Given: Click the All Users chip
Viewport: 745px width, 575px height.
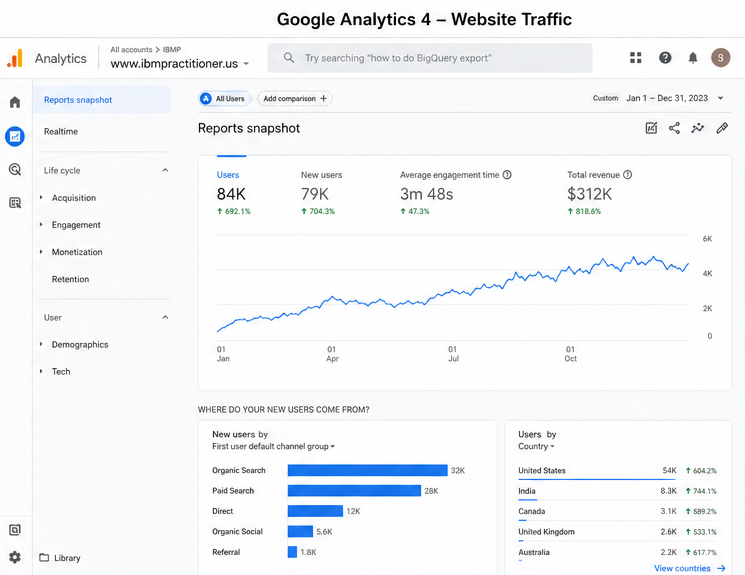Looking at the screenshot, I should tap(225, 98).
